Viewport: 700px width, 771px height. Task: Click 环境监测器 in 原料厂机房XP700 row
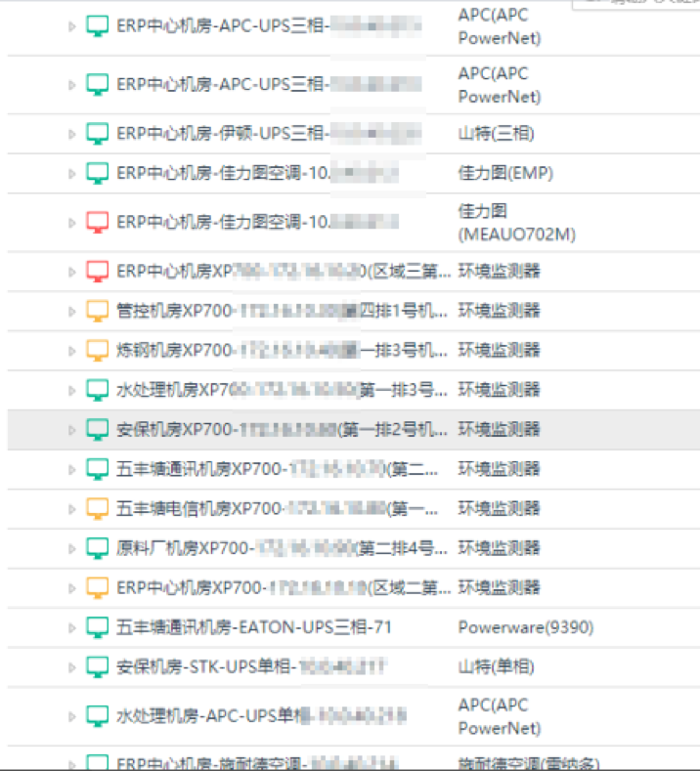[500, 548]
